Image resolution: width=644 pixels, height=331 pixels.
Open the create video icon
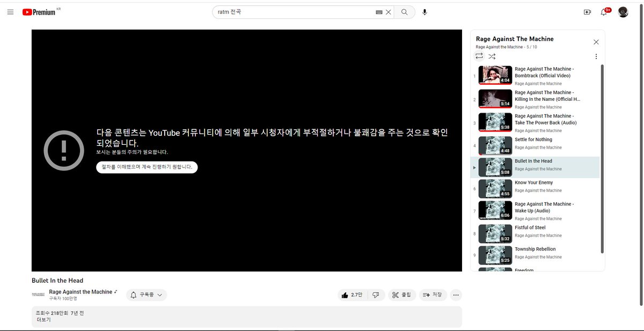point(587,12)
